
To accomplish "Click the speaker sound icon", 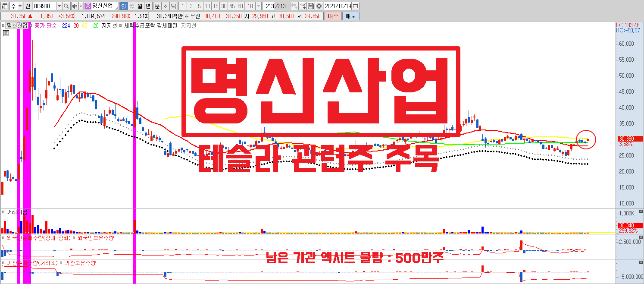I will 75,6.
